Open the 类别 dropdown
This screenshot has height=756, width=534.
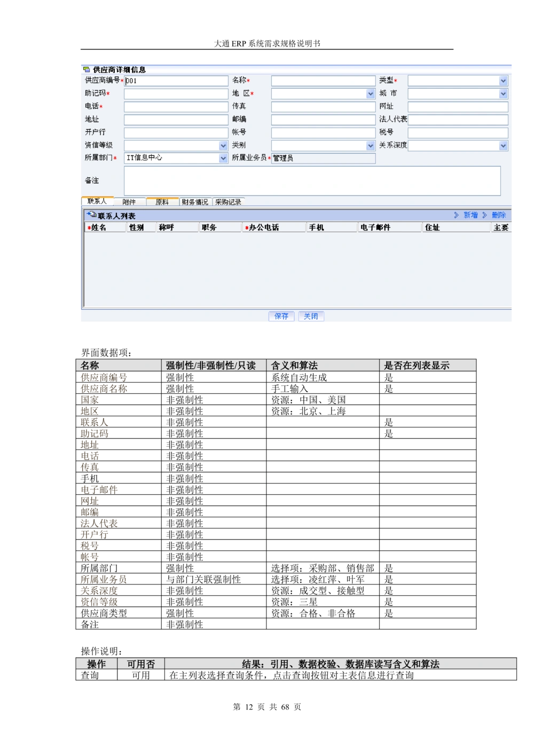[371, 145]
